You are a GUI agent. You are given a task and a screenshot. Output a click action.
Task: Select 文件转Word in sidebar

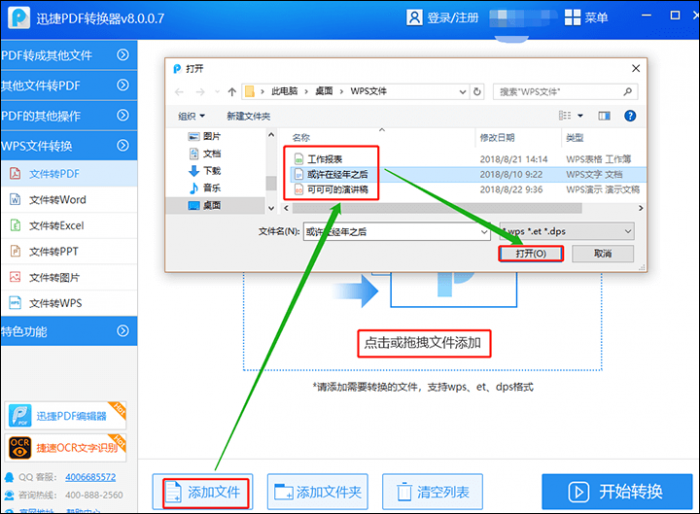(x=69, y=200)
